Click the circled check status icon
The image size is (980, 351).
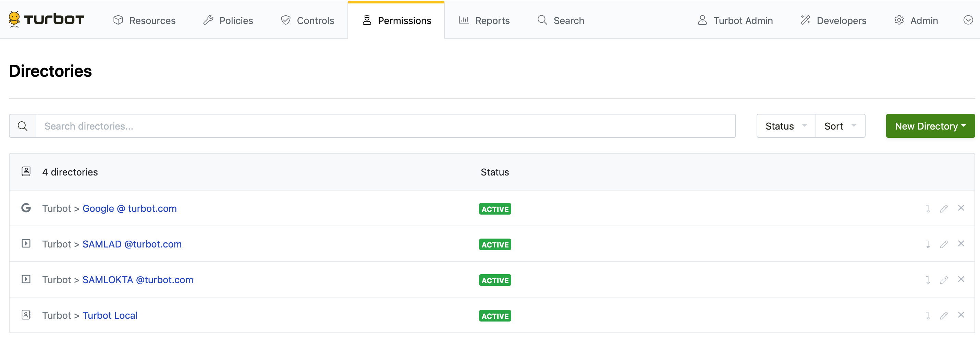click(x=968, y=20)
